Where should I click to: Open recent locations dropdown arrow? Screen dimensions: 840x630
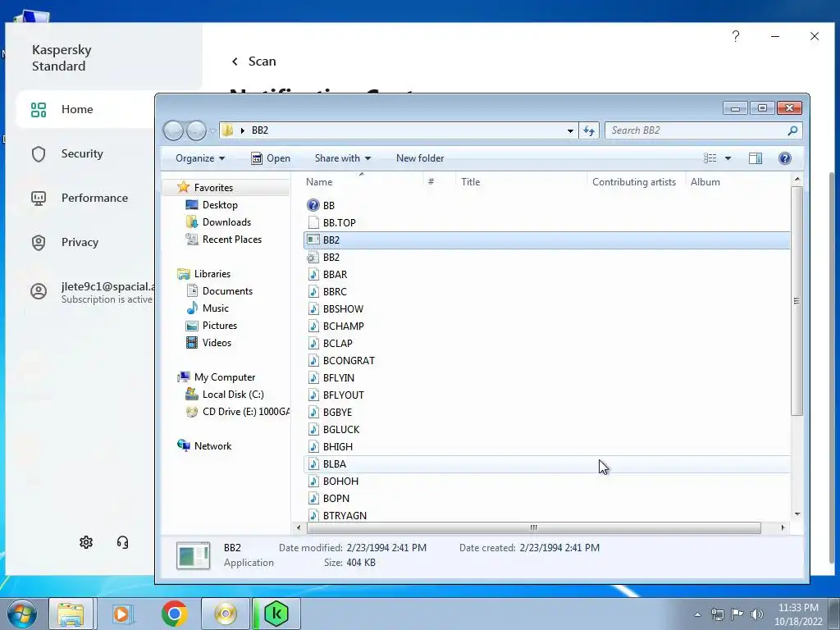coord(212,130)
